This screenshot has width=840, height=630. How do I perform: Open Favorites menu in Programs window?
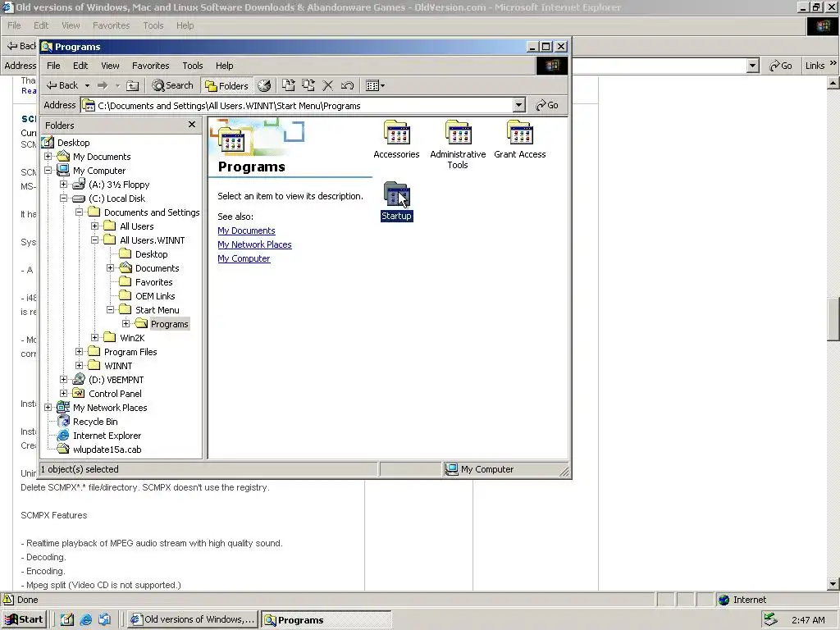click(x=151, y=66)
